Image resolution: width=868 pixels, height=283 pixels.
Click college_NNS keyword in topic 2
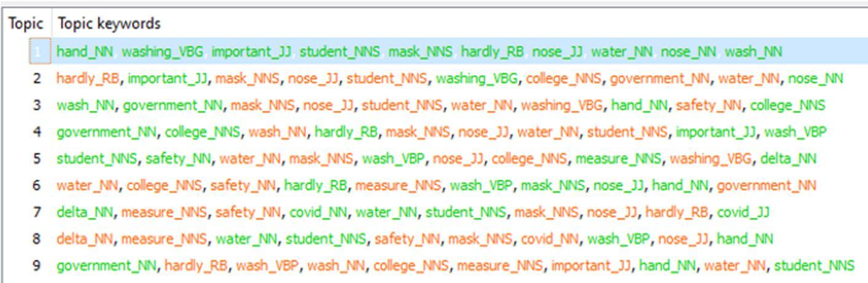[564, 79]
